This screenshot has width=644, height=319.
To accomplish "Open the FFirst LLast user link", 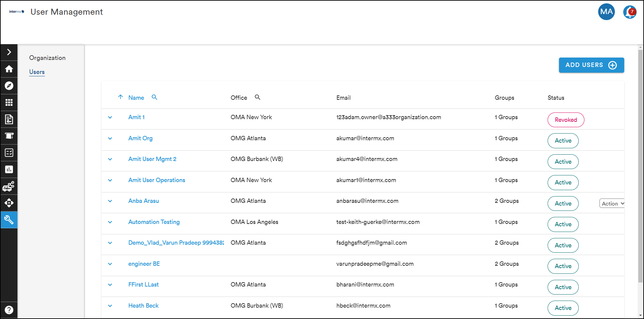I will click(x=143, y=285).
